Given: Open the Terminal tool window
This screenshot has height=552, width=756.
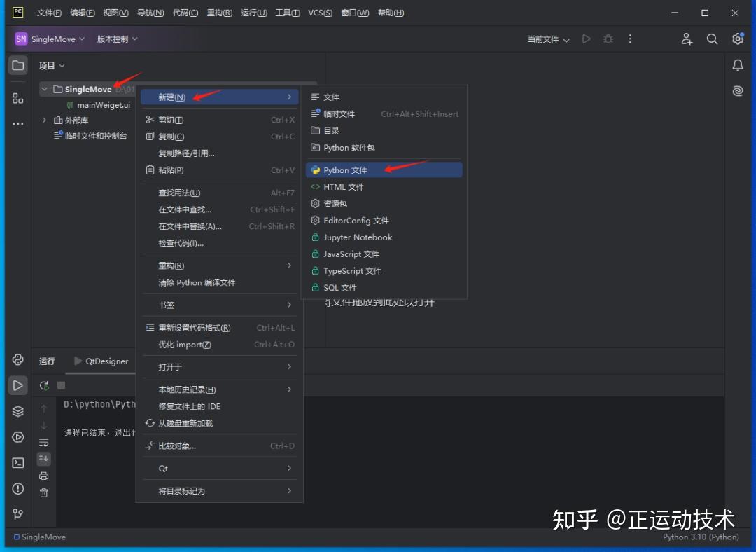Looking at the screenshot, I should pos(17,462).
